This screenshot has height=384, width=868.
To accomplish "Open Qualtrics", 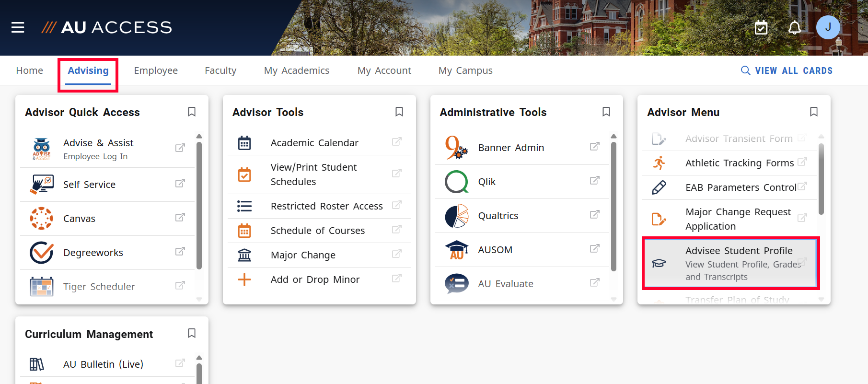I will pos(522,216).
